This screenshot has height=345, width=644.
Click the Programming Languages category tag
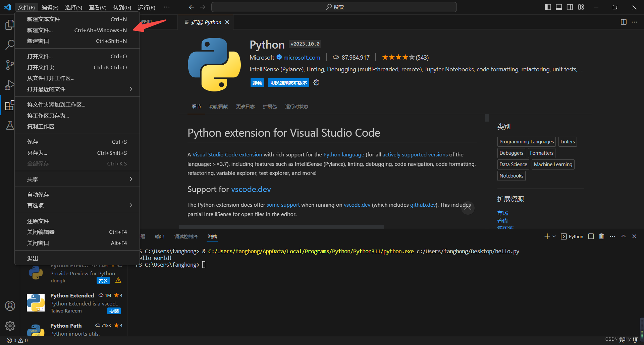click(x=527, y=142)
